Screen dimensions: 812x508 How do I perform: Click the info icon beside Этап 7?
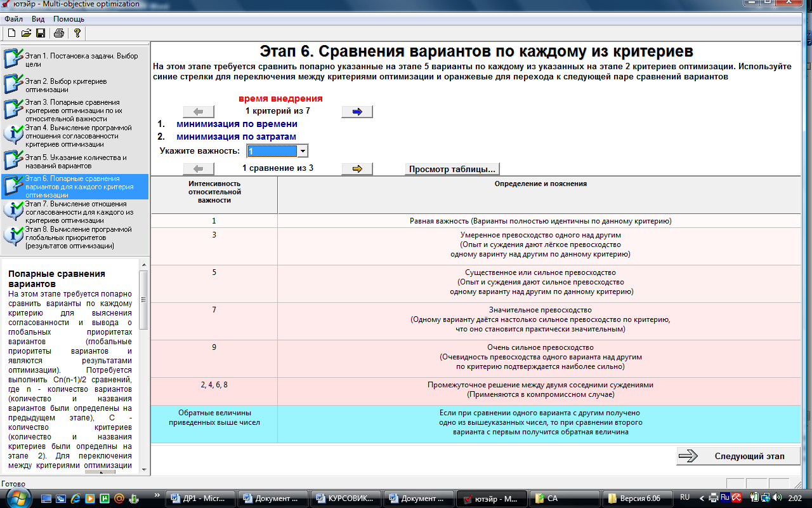pos(13,210)
